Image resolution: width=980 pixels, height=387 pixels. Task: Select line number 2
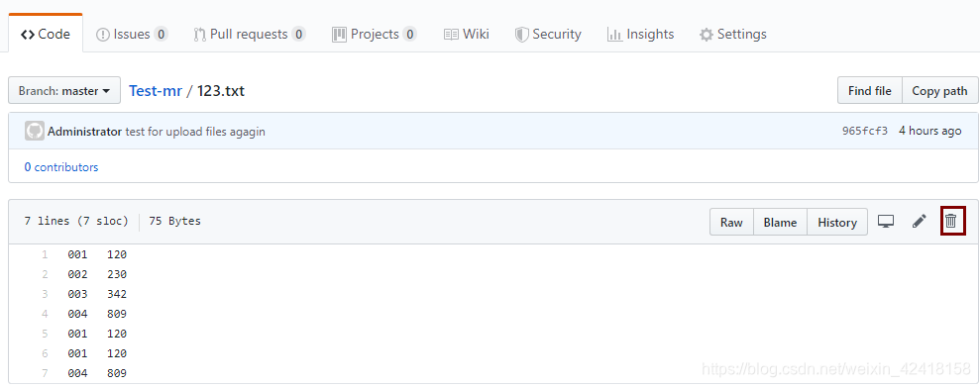(45, 274)
